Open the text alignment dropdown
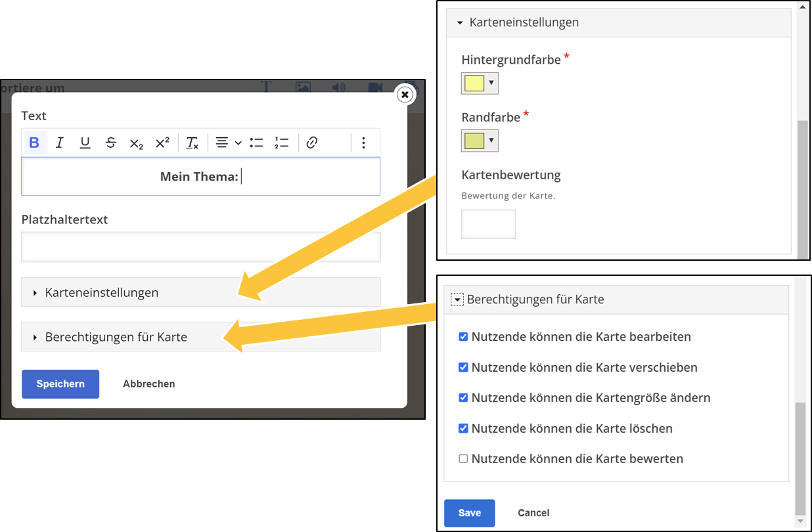812x532 pixels. click(x=229, y=143)
